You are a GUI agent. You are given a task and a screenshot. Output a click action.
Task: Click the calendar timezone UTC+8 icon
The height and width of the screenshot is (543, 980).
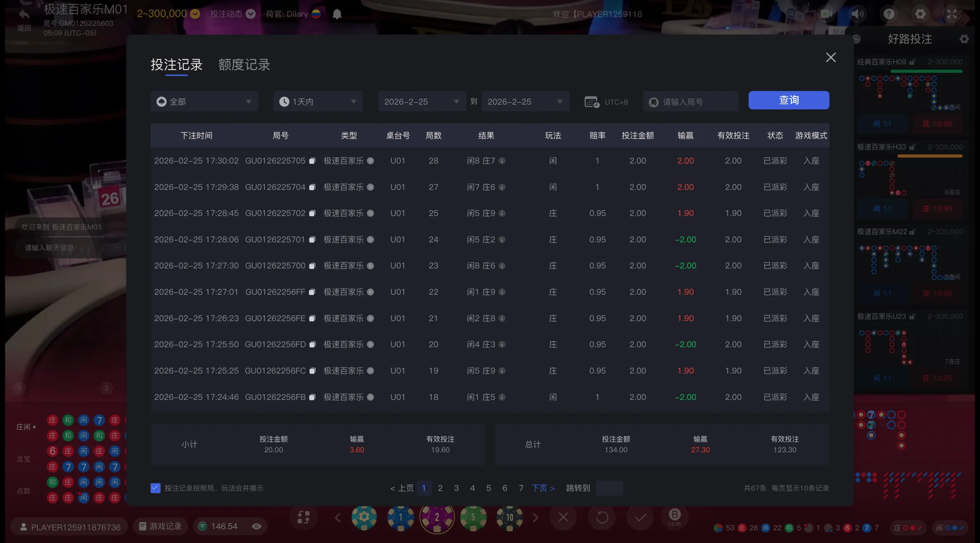[x=592, y=102]
